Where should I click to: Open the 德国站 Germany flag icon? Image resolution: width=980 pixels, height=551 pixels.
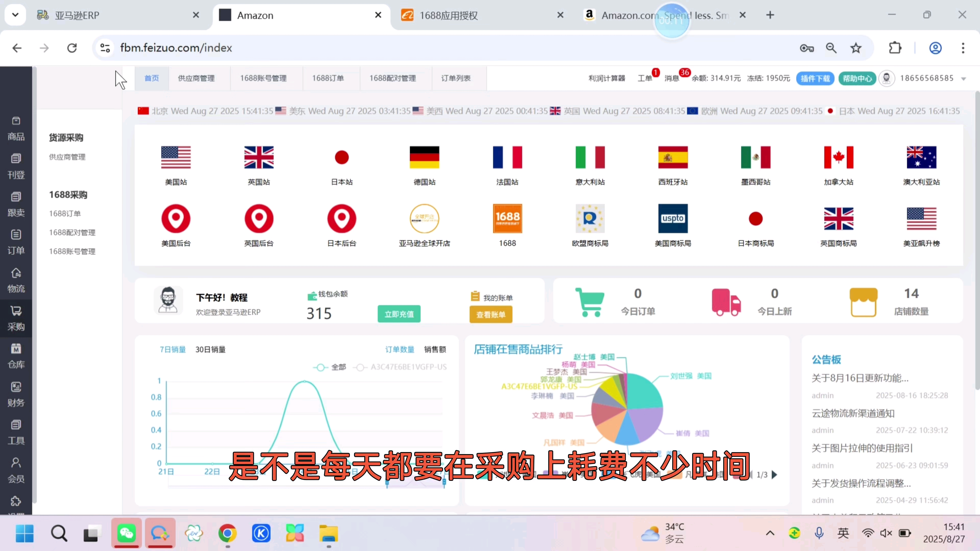pos(425,157)
